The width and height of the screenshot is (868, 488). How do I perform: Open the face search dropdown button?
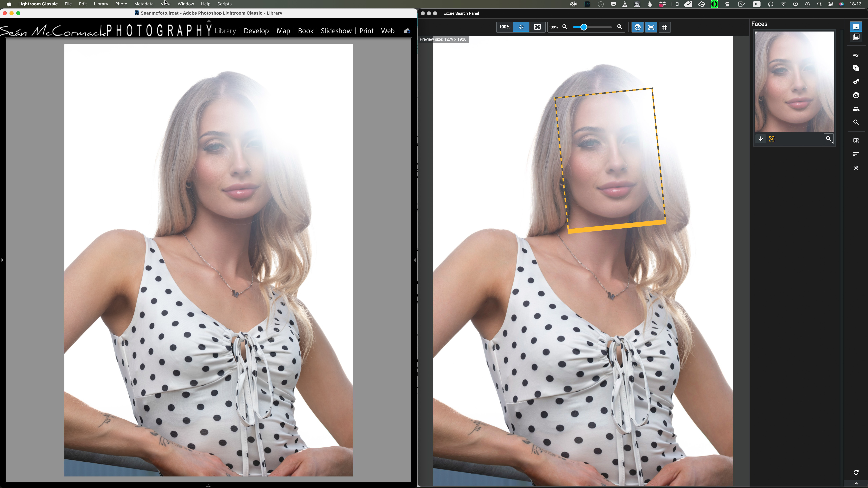click(x=828, y=139)
